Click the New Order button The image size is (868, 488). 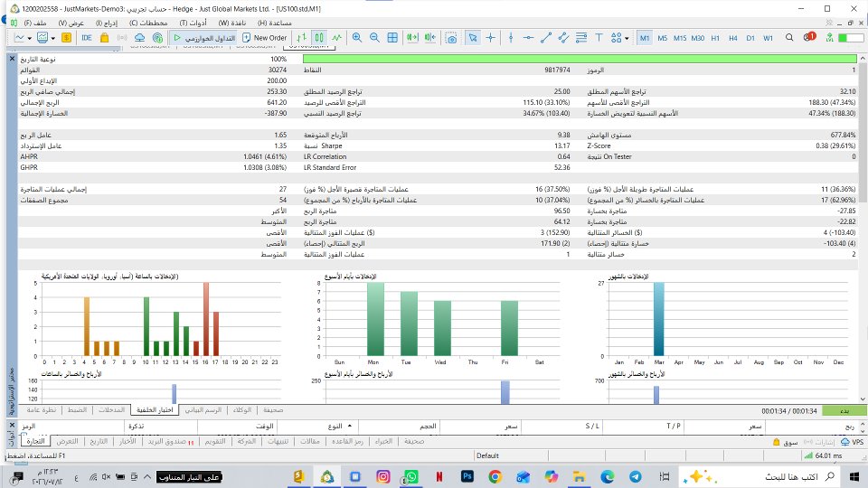pyautogui.click(x=265, y=38)
